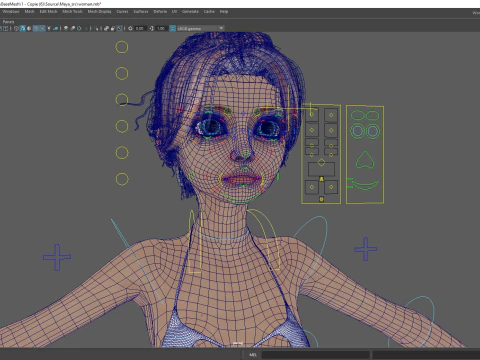Click the MEL command line input field
This screenshot has width=480, height=360.
[x=315, y=355]
